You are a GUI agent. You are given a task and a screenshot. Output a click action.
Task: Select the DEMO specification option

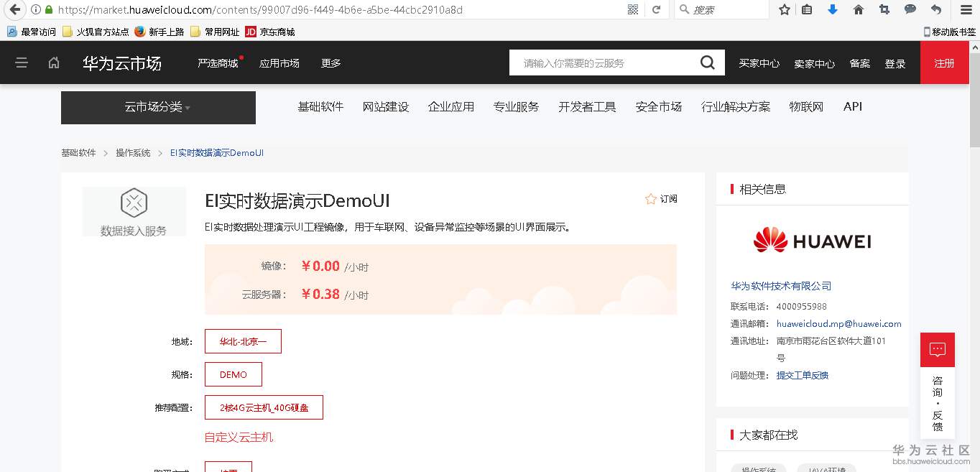pyautogui.click(x=234, y=374)
